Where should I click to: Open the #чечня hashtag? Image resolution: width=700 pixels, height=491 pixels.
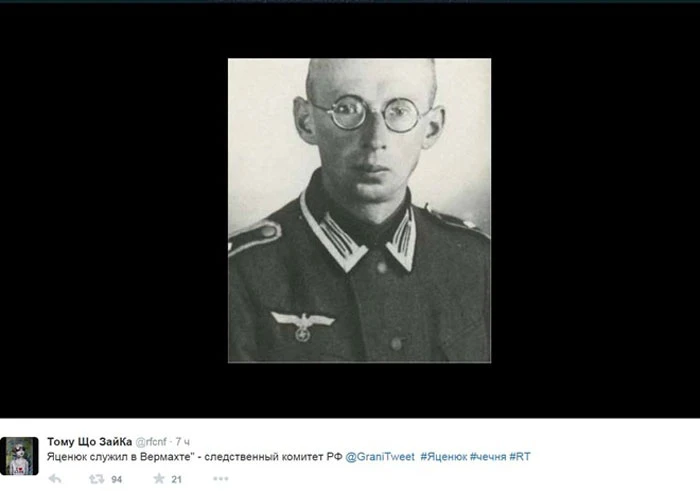point(488,457)
